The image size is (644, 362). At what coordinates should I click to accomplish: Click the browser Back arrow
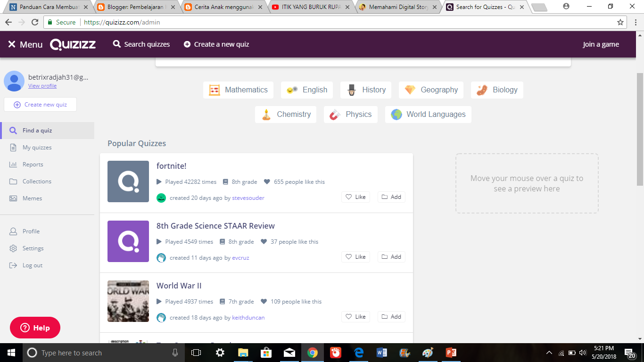(8, 22)
